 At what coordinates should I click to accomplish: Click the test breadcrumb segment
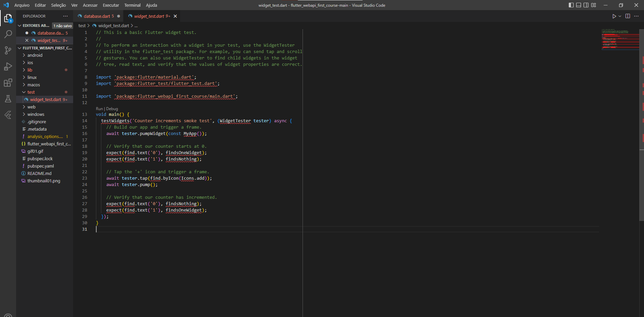click(x=82, y=26)
